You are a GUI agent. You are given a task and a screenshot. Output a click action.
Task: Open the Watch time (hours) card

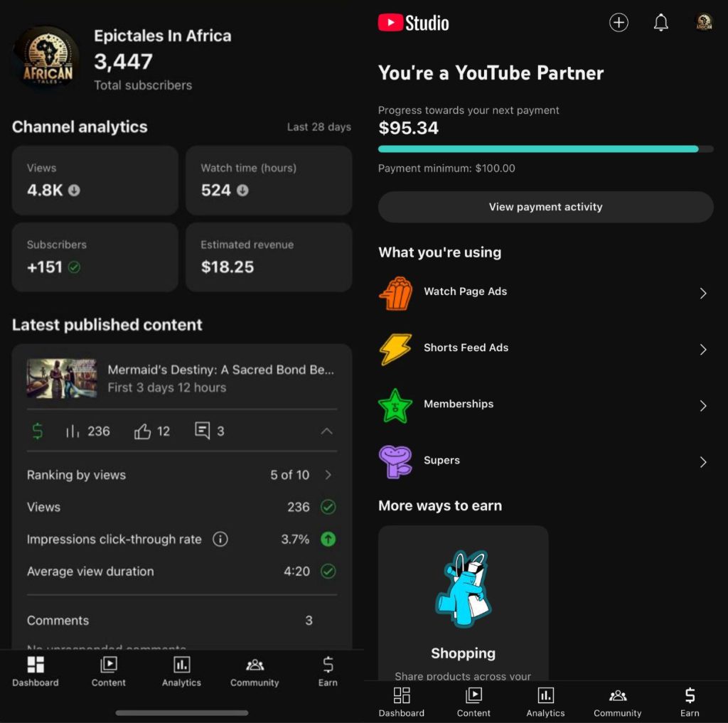click(x=269, y=180)
